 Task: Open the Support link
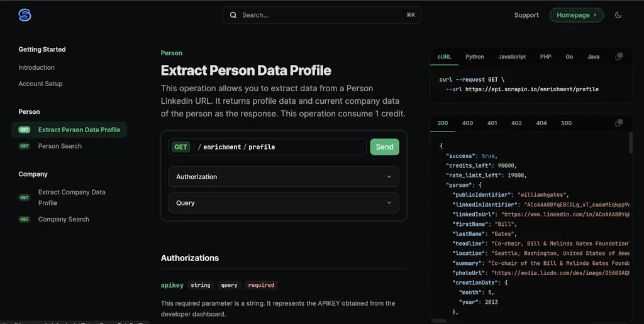[x=526, y=15]
